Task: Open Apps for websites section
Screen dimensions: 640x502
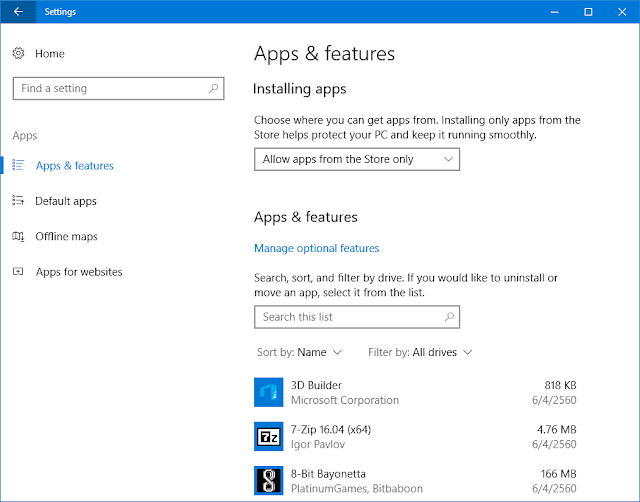Action: (x=78, y=272)
